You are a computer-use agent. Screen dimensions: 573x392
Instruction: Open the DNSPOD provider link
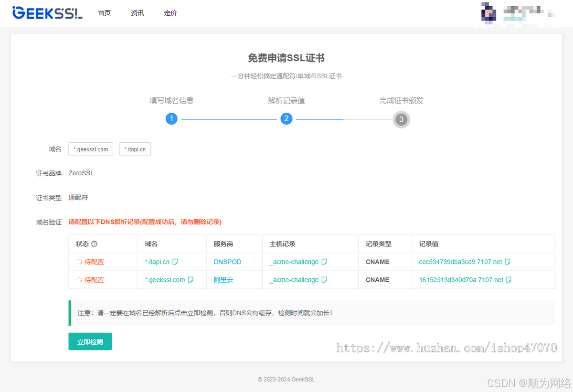228,262
